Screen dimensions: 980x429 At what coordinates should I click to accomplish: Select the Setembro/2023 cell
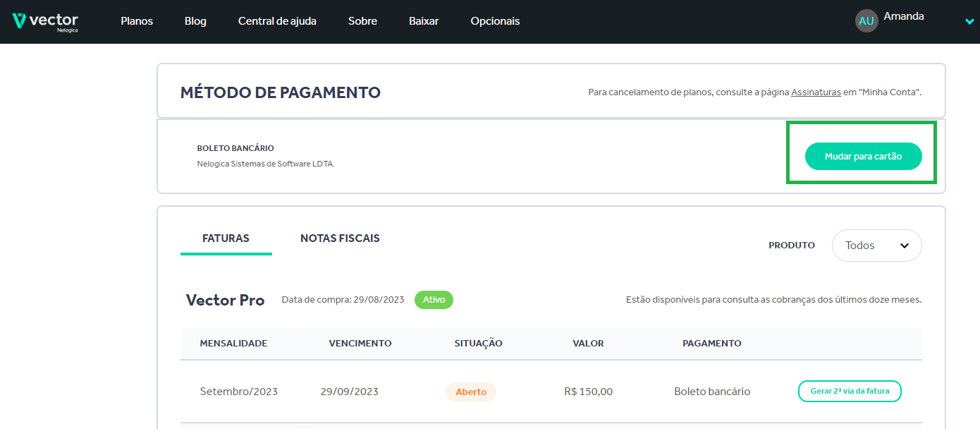pos(238,392)
